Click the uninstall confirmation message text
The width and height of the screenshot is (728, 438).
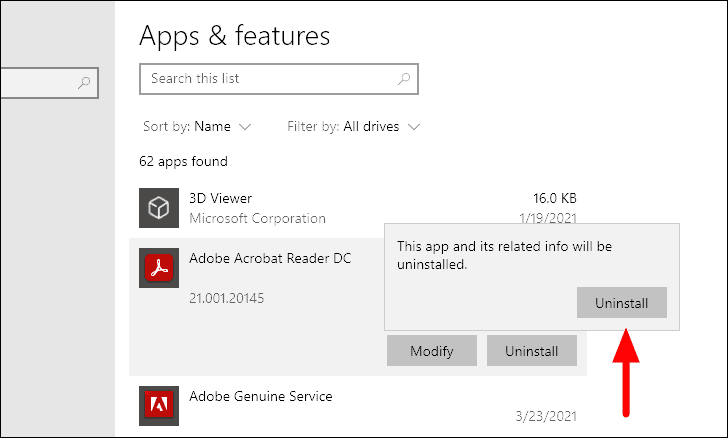coord(504,255)
